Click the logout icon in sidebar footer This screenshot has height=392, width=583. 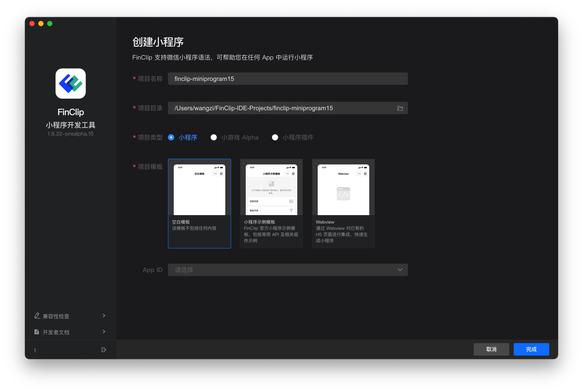[x=104, y=350]
